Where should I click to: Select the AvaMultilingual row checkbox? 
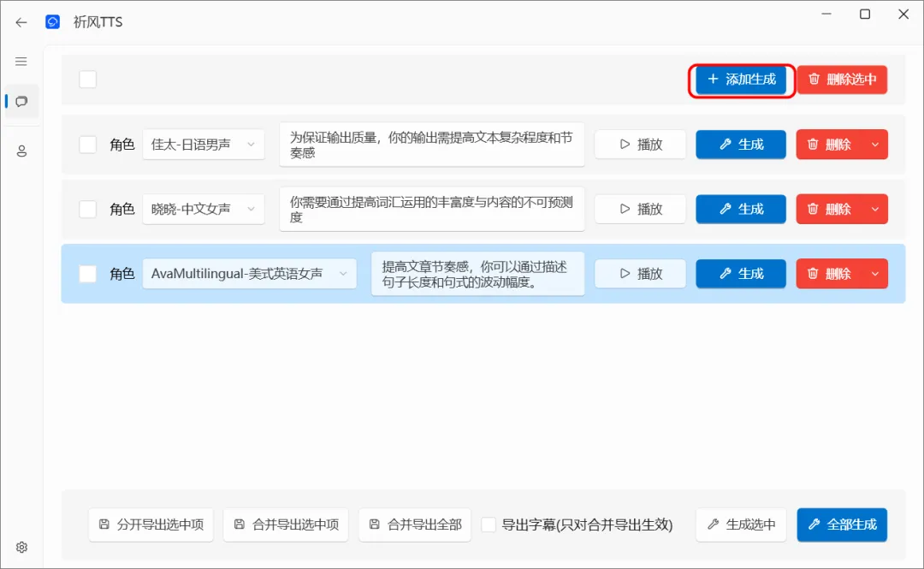pos(88,274)
